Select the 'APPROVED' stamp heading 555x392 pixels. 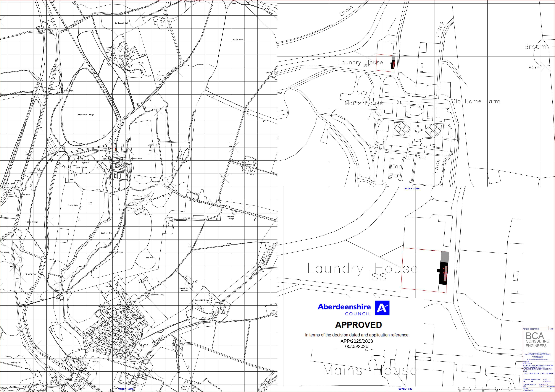(359, 325)
